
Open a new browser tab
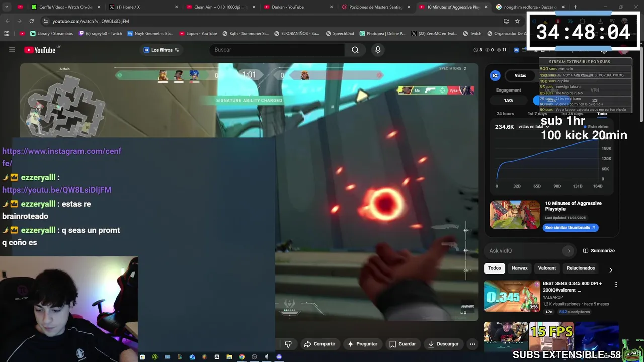[x=575, y=7]
